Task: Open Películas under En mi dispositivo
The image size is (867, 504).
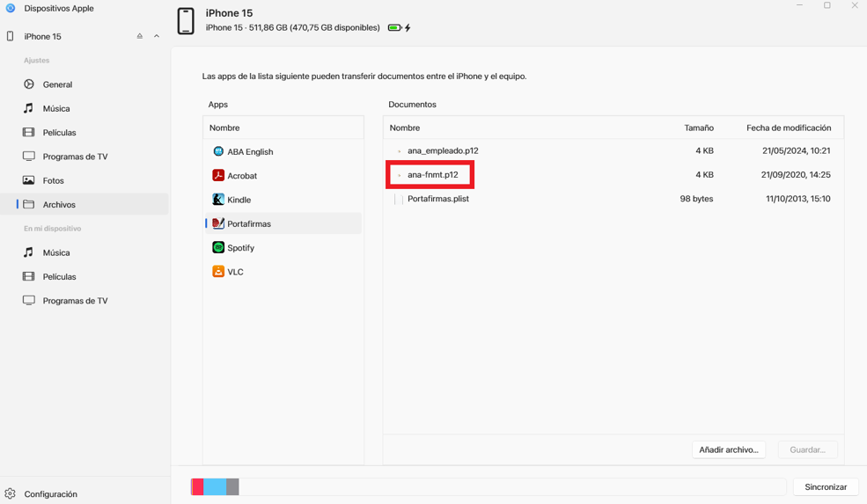Action: 84,277
